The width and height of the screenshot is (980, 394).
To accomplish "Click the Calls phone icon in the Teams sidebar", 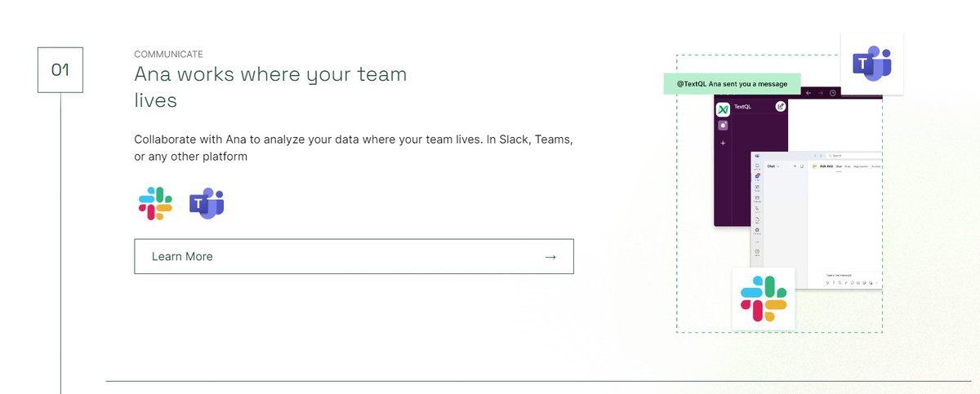I will (758, 209).
